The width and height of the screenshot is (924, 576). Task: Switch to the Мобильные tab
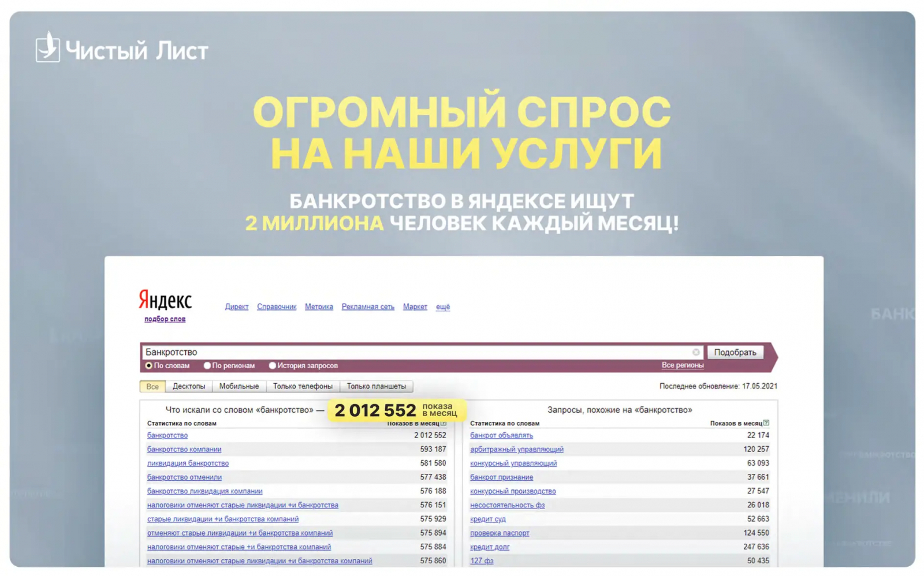239,386
